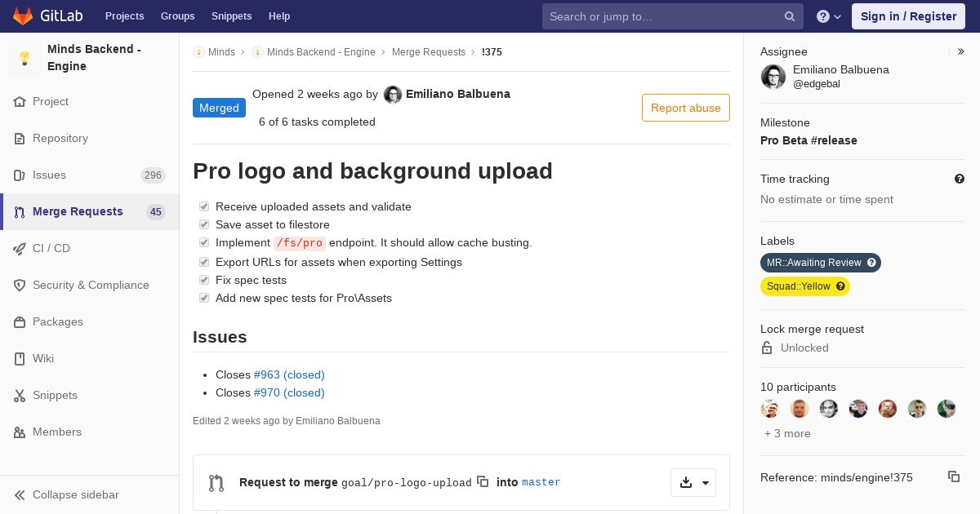Click author name Emiliano Balbuena
The image size is (980, 514).
pos(458,94)
